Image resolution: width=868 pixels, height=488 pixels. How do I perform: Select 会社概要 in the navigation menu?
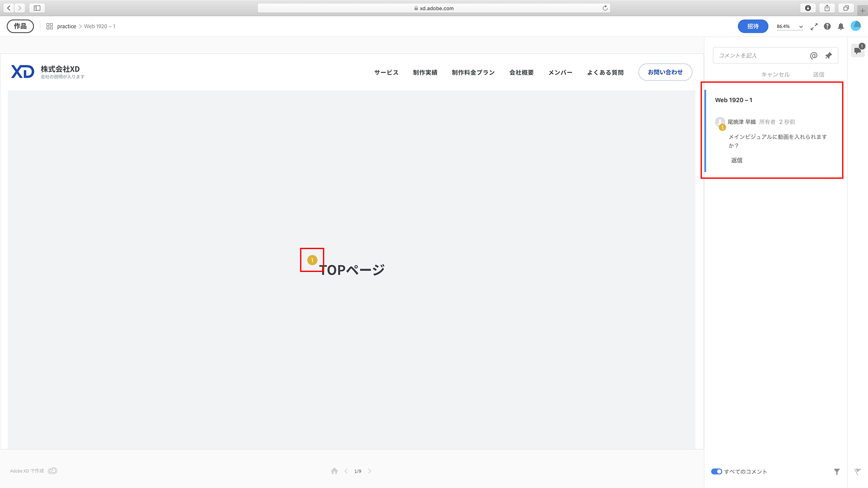click(x=521, y=72)
